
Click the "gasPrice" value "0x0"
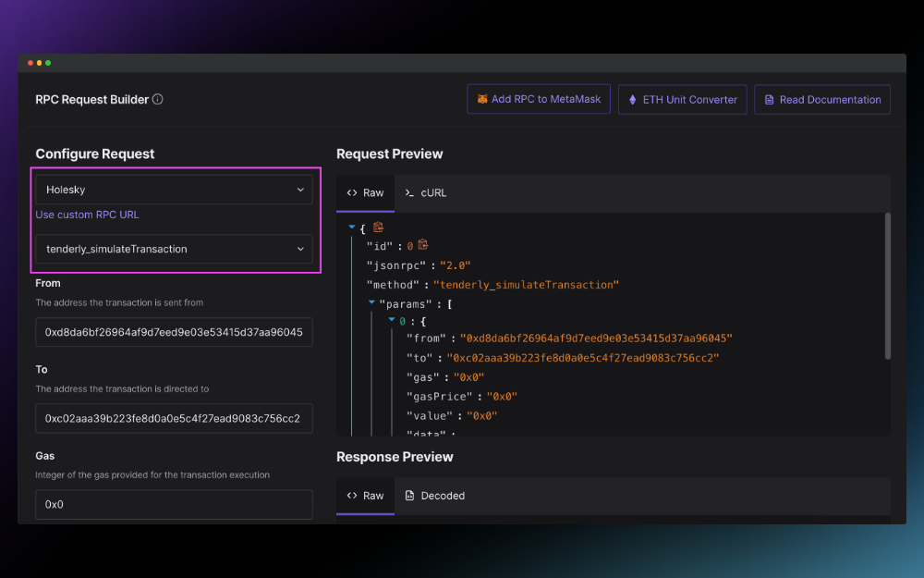502,397
